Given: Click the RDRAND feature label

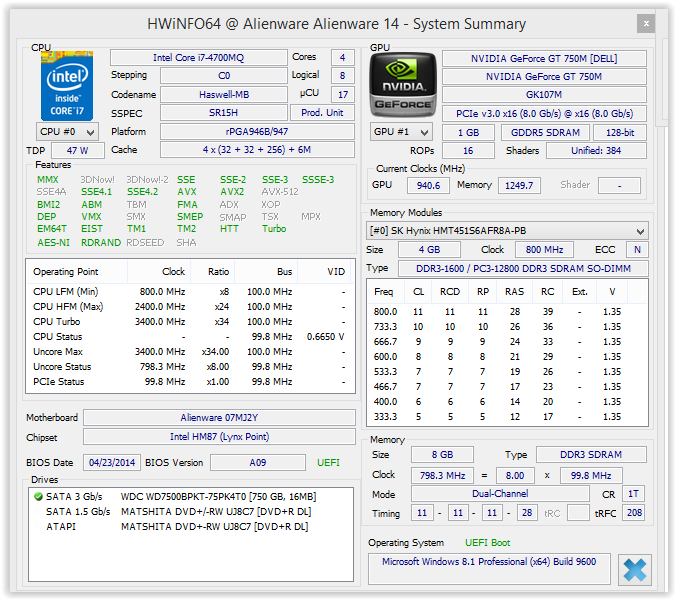Looking at the screenshot, I should (x=101, y=243).
